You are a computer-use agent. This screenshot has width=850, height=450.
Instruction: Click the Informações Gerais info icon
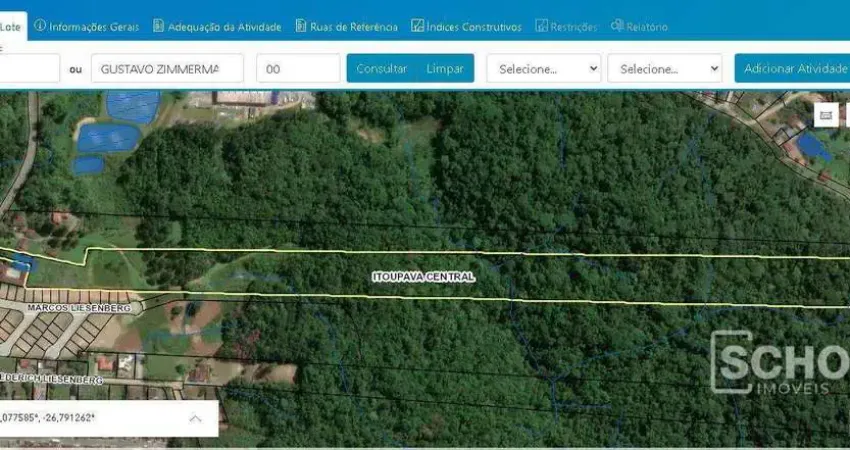(x=40, y=26)
